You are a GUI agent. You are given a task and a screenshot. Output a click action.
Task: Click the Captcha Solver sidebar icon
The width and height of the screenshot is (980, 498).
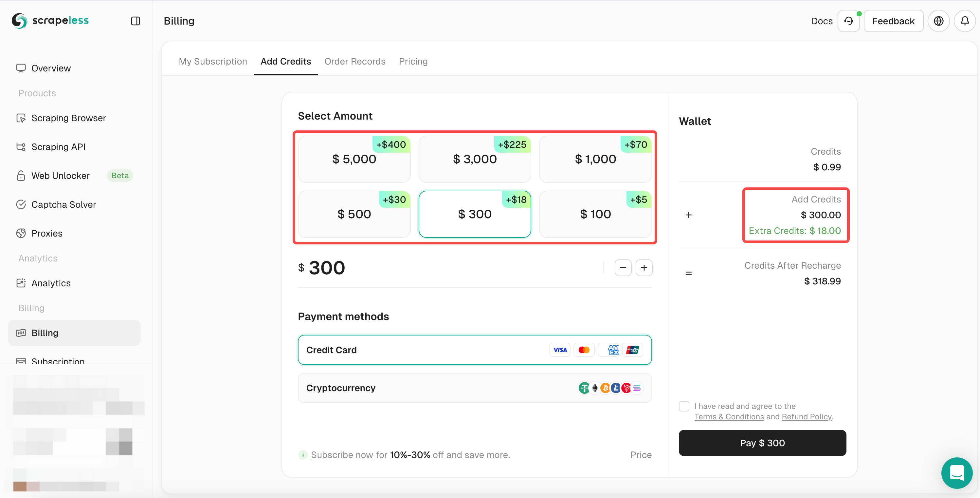[21, 204]
